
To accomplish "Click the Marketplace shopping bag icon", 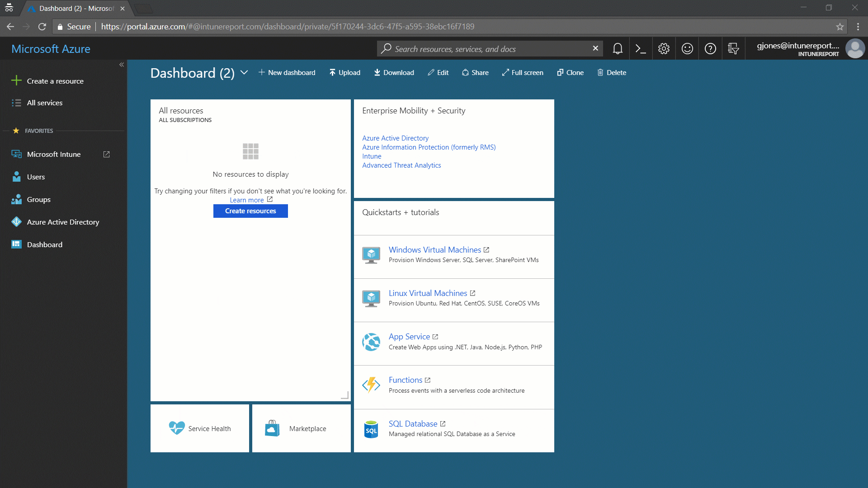I will 272,428.
